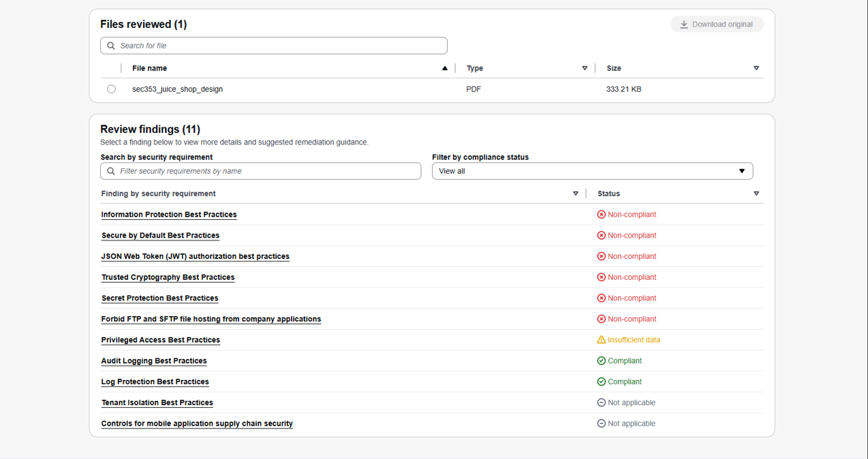The width and height of the screenshot is (868, 459).
Task: Click the Compliant checkmark icon for Audit Logging
Action: pyautogui.click(x=601, y=361)
